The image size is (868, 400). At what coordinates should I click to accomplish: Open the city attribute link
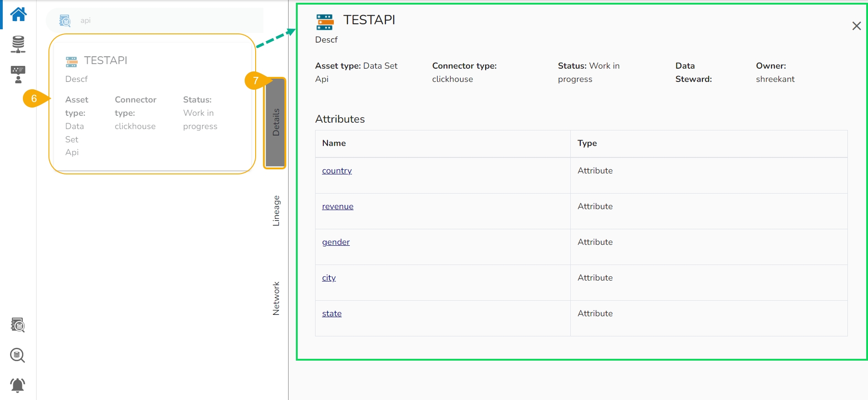329,278
